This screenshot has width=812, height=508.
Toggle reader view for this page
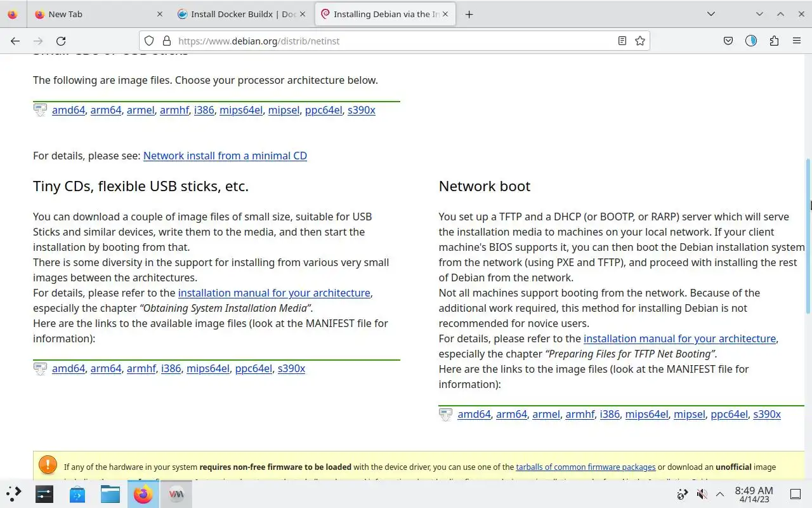click(622, 41)
